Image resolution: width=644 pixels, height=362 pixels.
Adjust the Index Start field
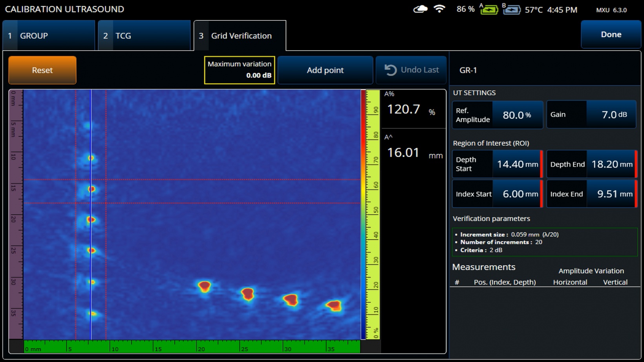click(x=517, y=194)
